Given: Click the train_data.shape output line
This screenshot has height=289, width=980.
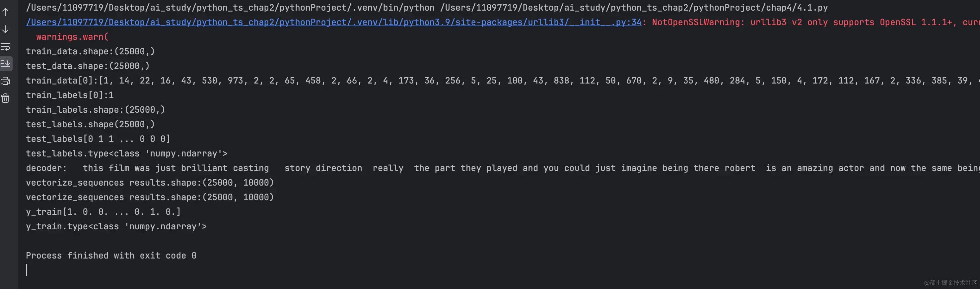Looking at the screenshot, I should point(90,51).
